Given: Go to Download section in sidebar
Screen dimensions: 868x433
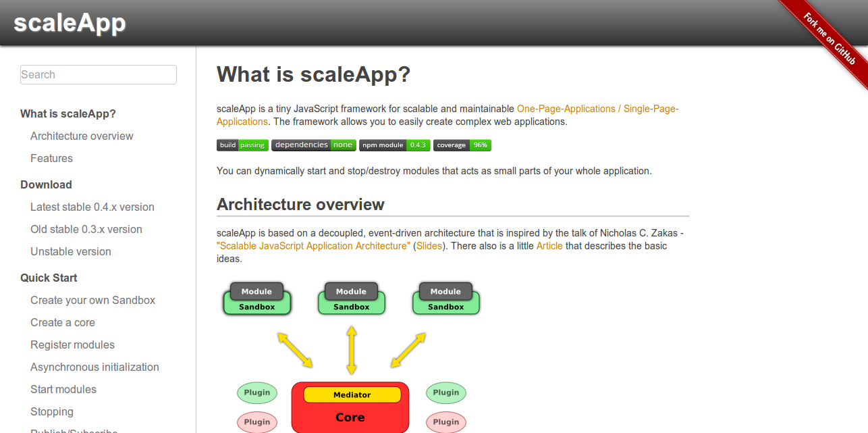Looking at the screenshot, I should pos(46,184).
